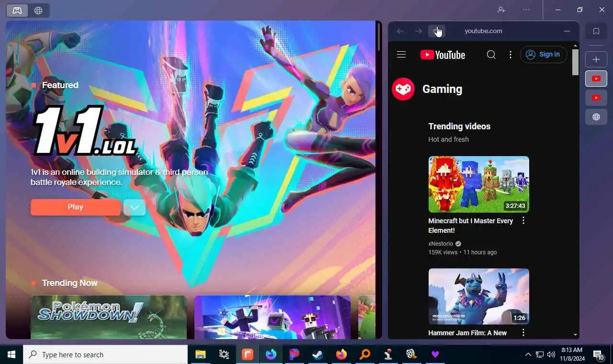613x364 pixels.
Task: Open the globe icon in right rail
Action: (x=596, y=117)
